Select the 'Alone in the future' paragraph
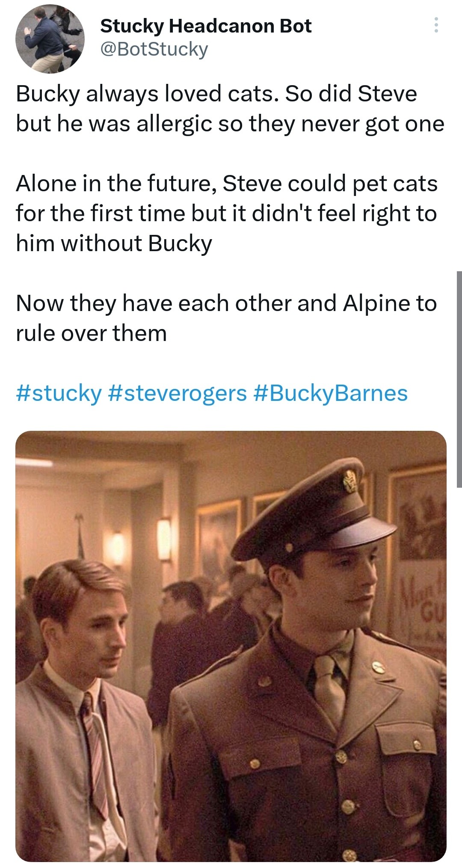Screen dimensions: 462x868 tap(227, 213)
